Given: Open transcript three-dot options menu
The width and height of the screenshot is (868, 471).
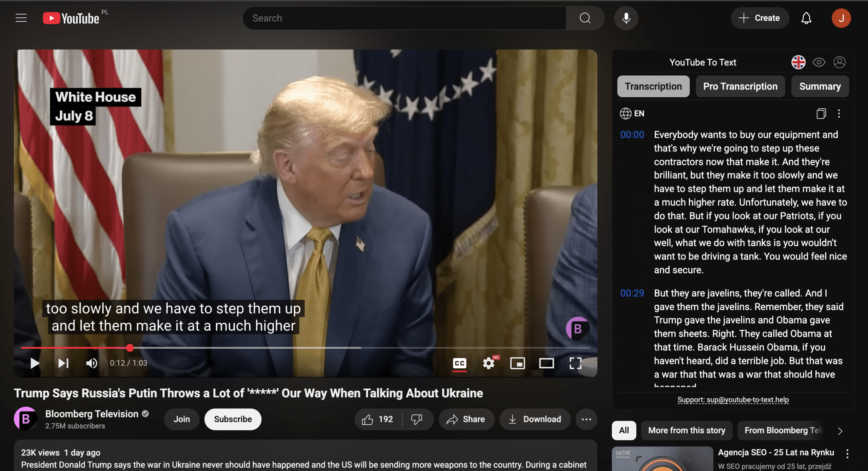Looking at the screenshot, I should coord(839,113).
